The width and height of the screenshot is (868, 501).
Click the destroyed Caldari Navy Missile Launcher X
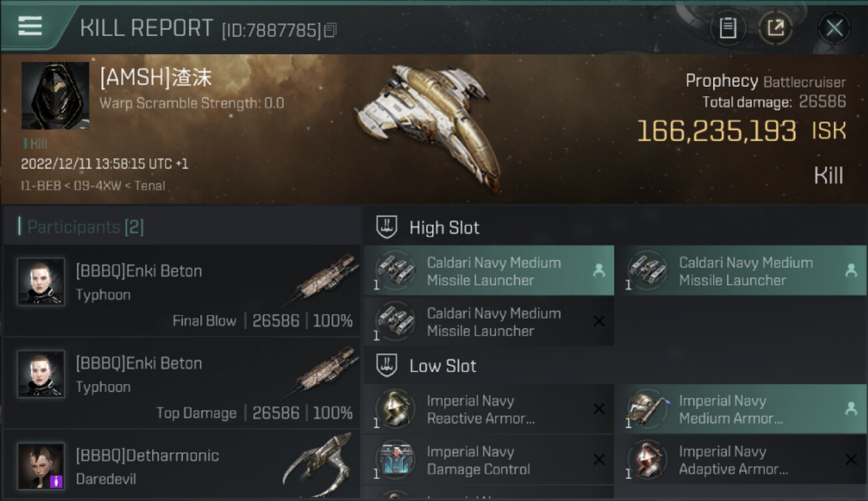pos(599,322)
